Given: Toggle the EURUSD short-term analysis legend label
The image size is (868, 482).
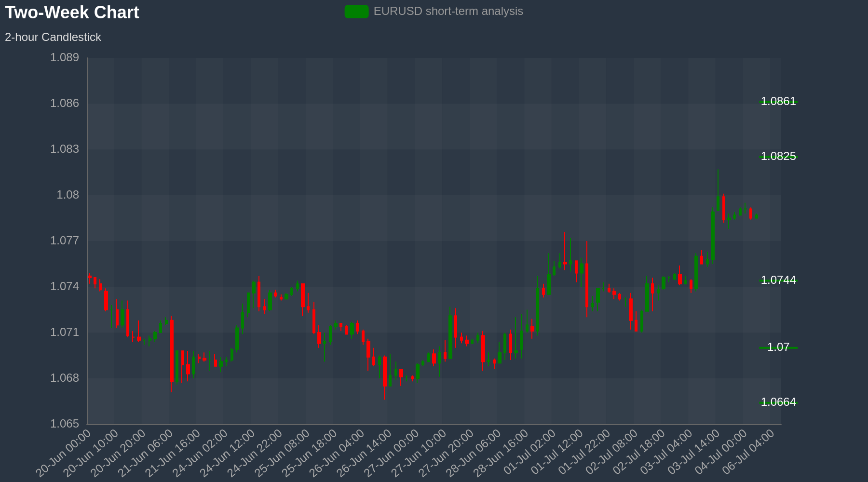Looking at the screenshot, I should coord(448,11).
